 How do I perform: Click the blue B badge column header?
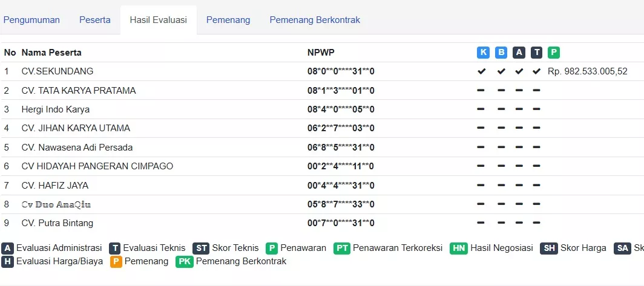[501, 53]
